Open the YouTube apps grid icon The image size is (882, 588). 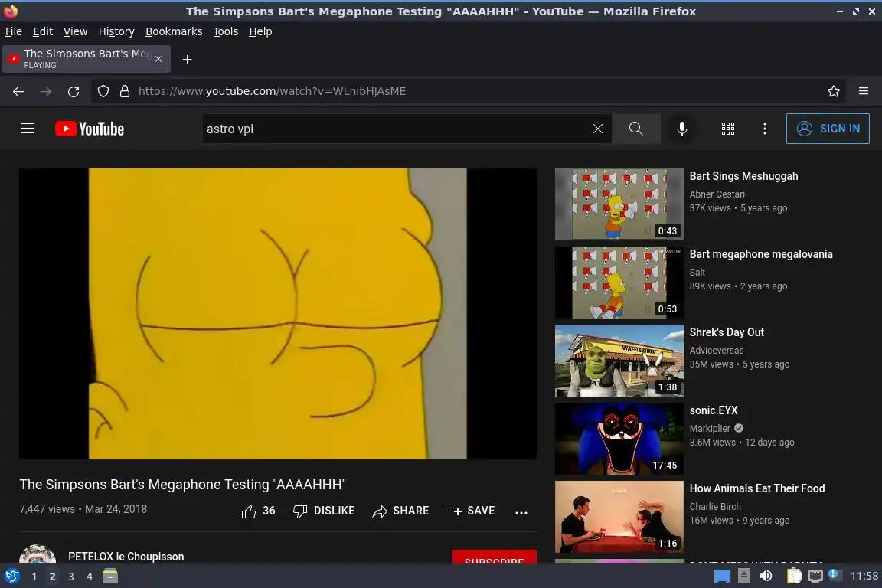728,129
